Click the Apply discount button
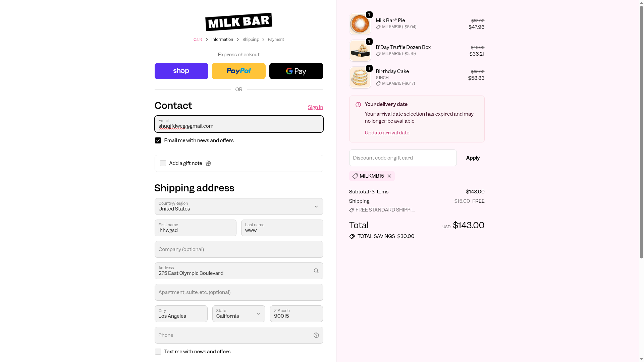Image resolution: width=644 pixels, height=362 pixels. tap(473, 158)
